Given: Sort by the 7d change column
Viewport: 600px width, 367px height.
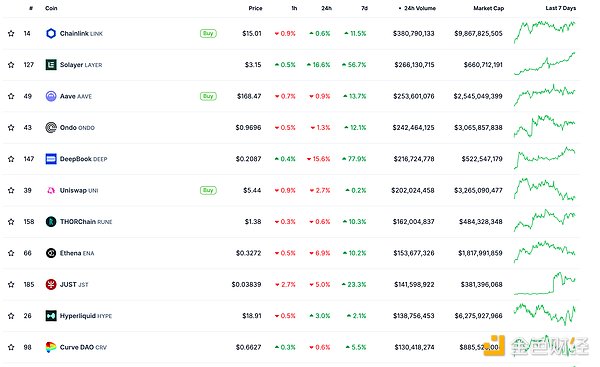Looking at the screenshot, I should click(x=364, y=8).
